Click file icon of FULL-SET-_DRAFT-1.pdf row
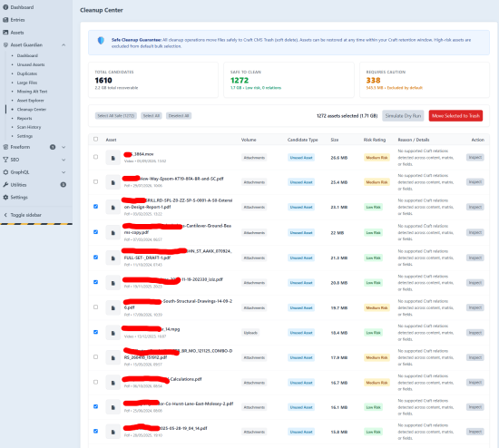 pyautogui.click(x=113, y=258)
